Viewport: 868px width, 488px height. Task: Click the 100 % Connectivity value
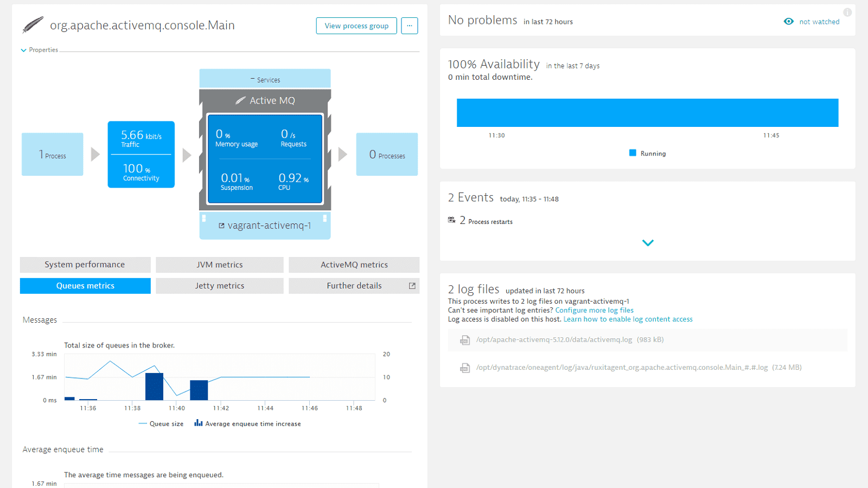141,172
